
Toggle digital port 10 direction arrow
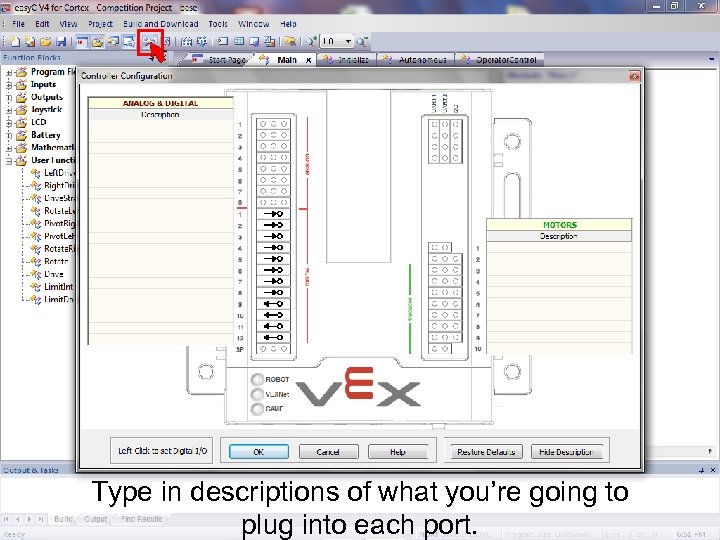click(273, 315)
